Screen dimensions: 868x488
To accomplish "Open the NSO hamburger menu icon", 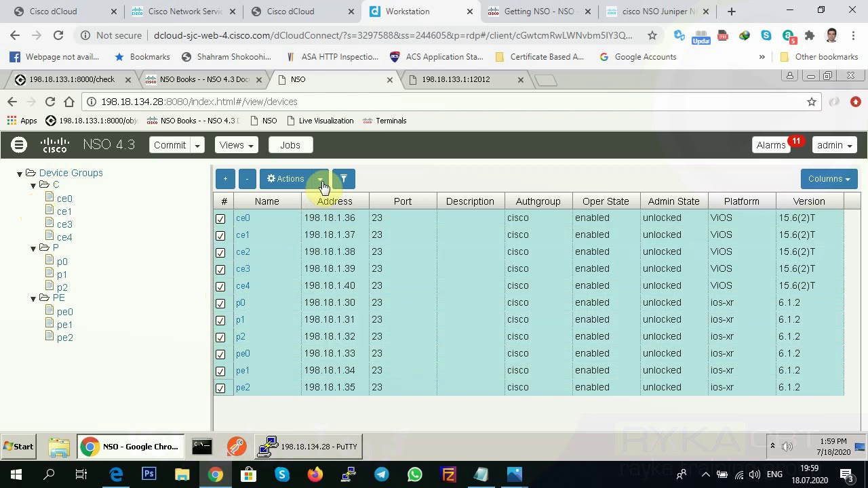I will tap(19, 144).
